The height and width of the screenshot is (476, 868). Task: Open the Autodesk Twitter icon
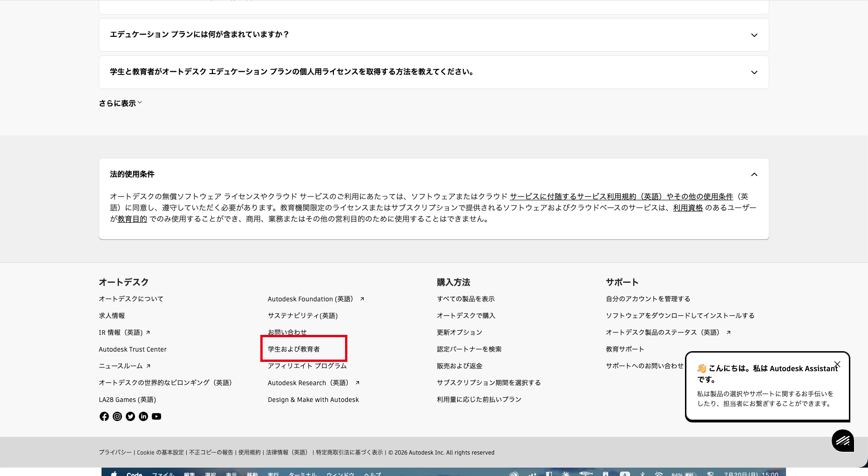tap(130, 416)
